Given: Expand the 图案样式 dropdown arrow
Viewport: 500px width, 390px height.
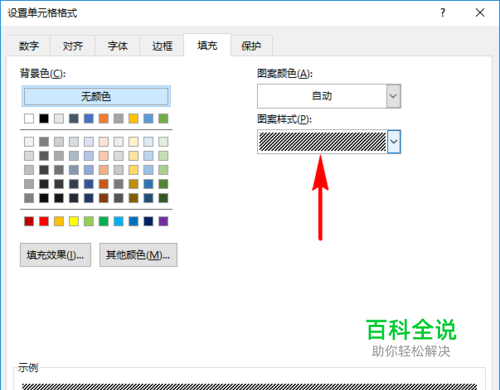Looking at the screenshot, I should pos(394,142).
